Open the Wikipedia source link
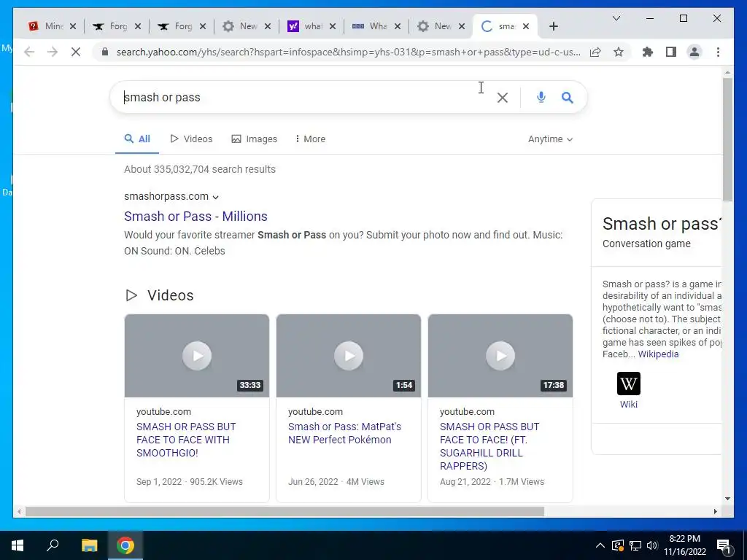This screenshot has height=560, width=747. [x=658, y=354]
